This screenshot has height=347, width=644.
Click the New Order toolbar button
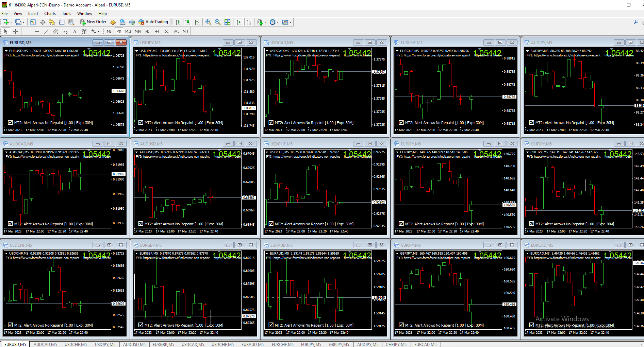(93, 22)
